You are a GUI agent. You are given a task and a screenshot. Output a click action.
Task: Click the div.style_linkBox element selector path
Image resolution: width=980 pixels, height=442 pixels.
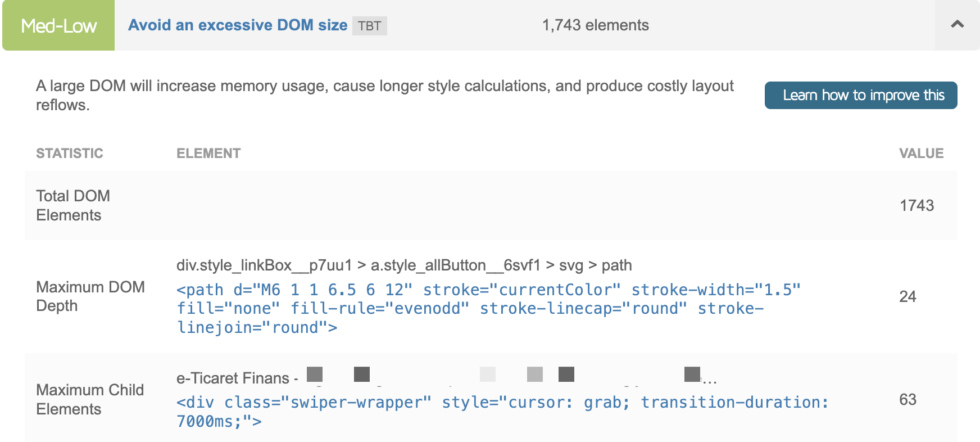pyautogui.click(x=404, y=265)
